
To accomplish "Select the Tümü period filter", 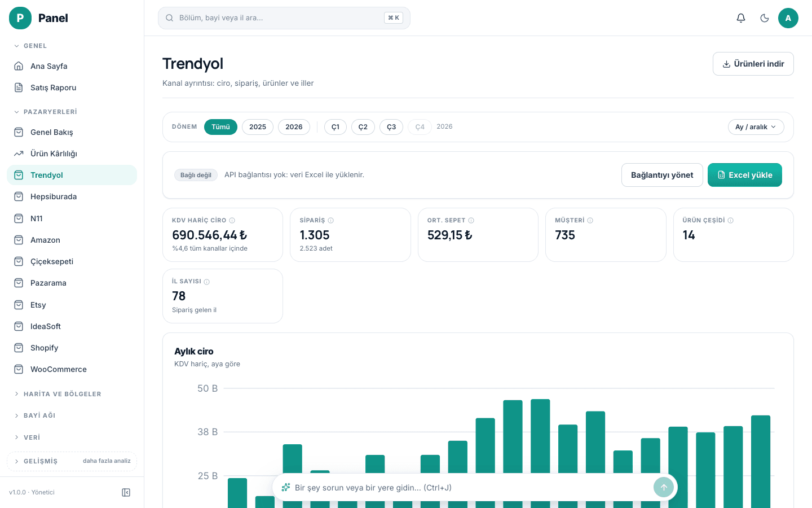I will [220, 127].
